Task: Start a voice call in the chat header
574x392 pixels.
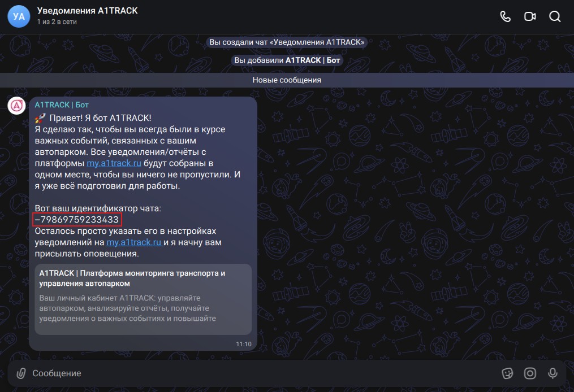Action: coord(505,16)
